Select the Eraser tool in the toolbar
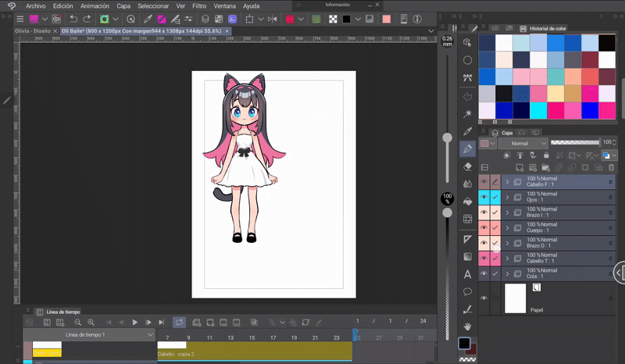This screenshot has height=364, width=625. tap(468, 166)
